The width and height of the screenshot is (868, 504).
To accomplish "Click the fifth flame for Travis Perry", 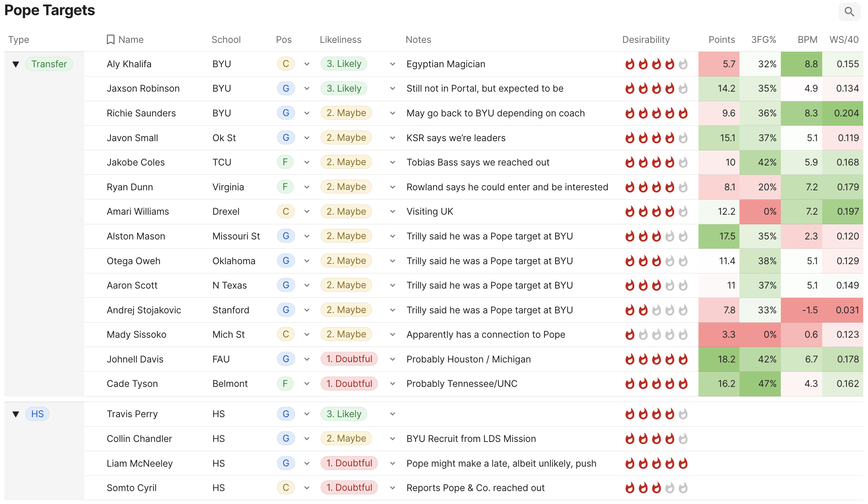I will tap(683, 414).
